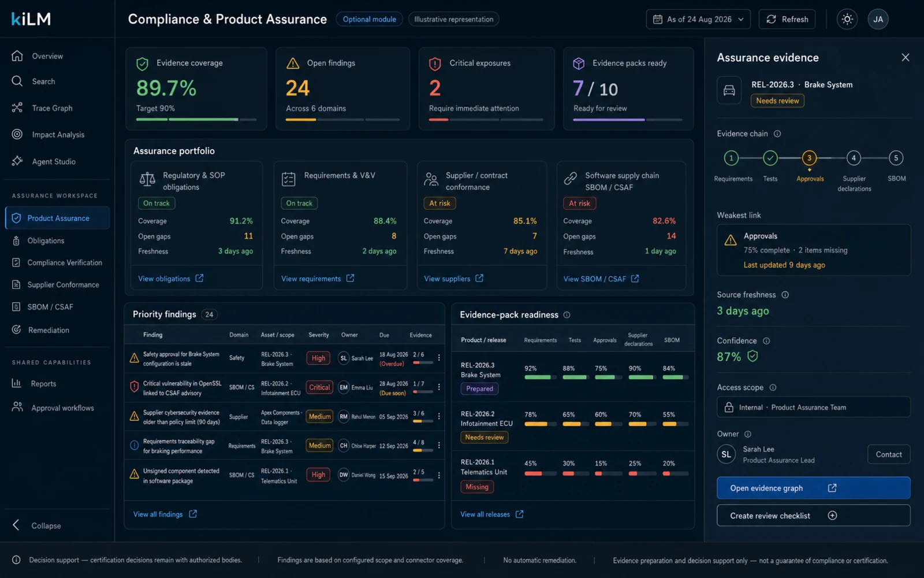Image resolution: width=924 pixels, height=578 pixels.
Task: Click the Internal Product Assurance Team scope field
Action: [x=814, y=407]
